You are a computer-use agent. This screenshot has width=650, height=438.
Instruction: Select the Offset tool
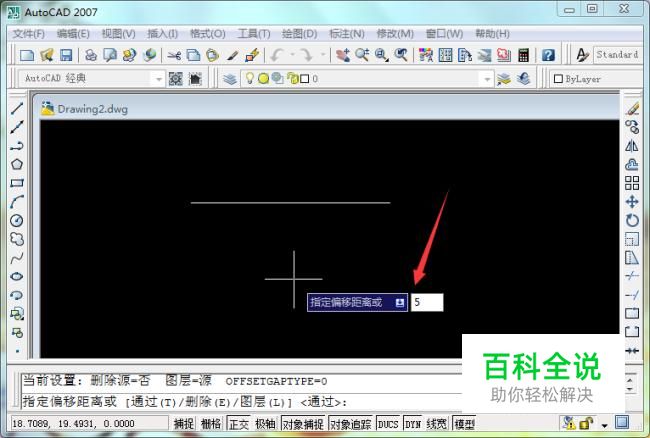pos(632,165)
